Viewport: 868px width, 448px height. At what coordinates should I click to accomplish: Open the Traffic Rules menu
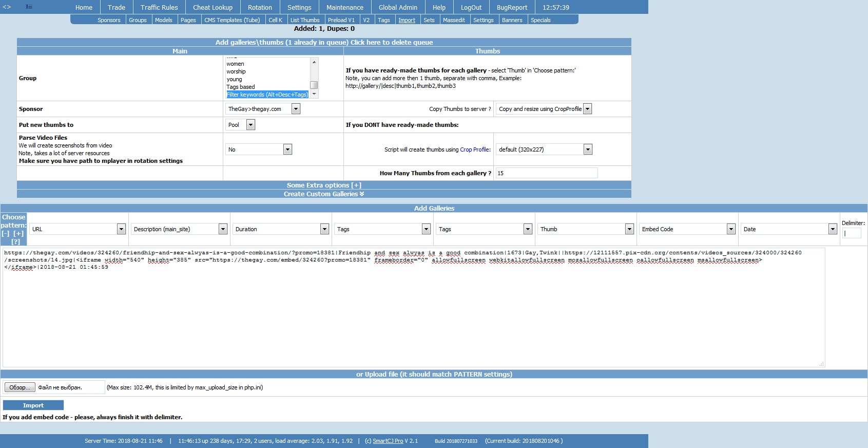click(159, 7)
